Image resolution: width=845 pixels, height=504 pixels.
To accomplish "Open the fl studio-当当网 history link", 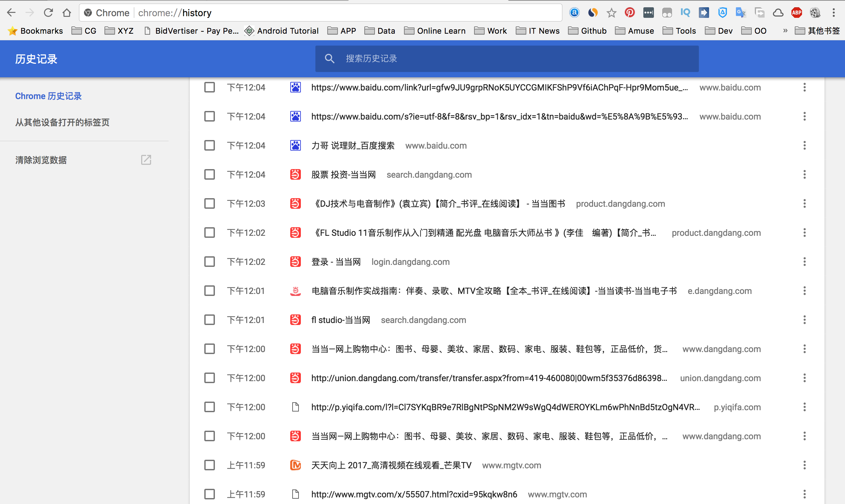I will (341, 320).
